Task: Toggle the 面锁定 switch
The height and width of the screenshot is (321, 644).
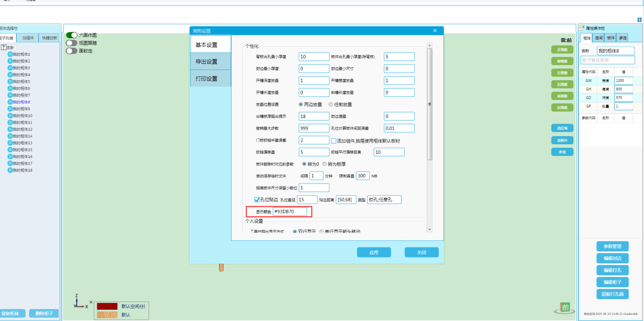Action: pyautogui.click(x=72, y=51)
